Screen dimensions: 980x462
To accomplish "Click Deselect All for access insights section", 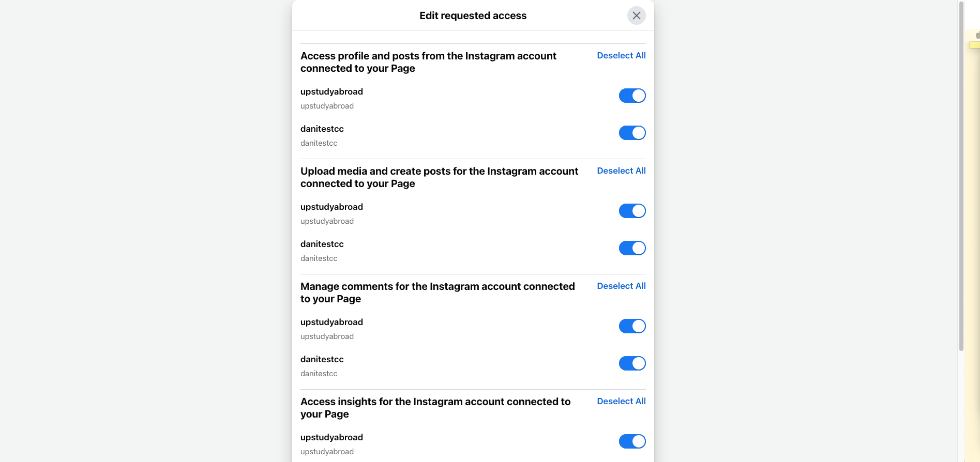I will click(621, 401).
